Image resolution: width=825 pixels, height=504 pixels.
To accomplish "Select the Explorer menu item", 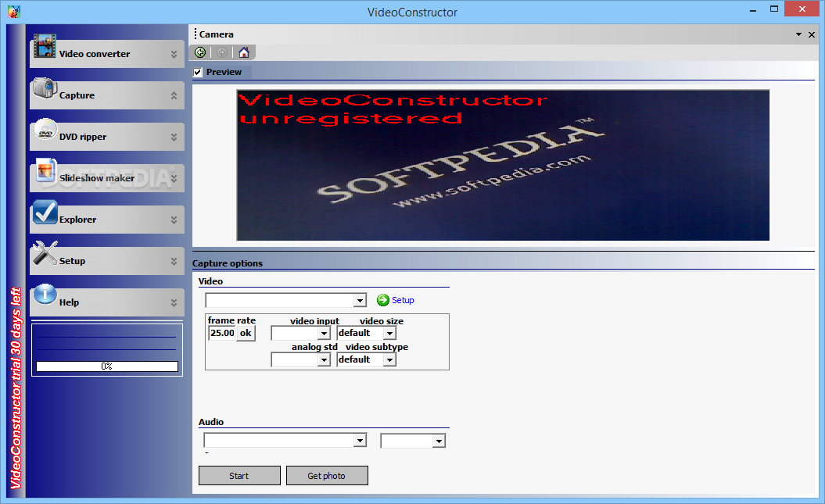I will coord(107,220).
